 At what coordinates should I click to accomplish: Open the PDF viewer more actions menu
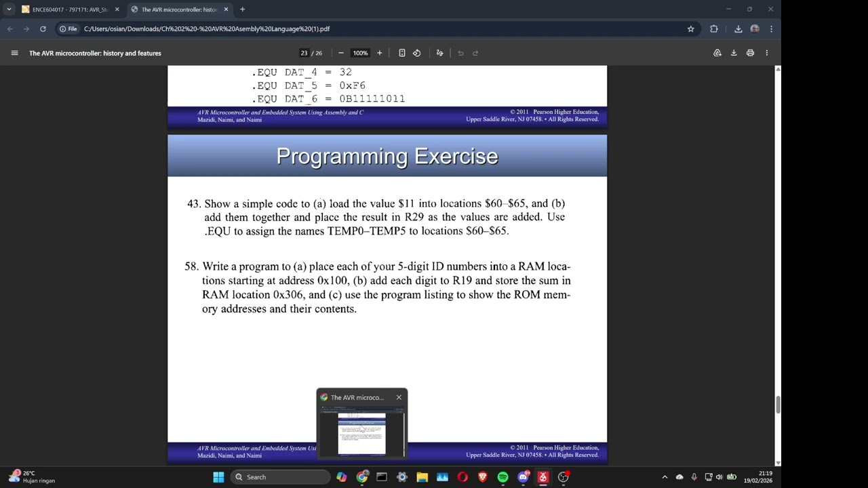pos(767,53)
